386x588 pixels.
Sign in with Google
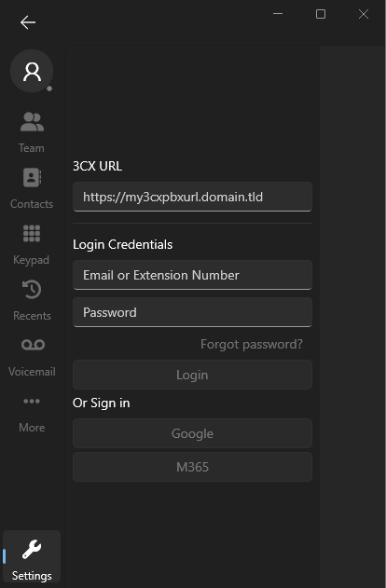(x=192, y=433)
